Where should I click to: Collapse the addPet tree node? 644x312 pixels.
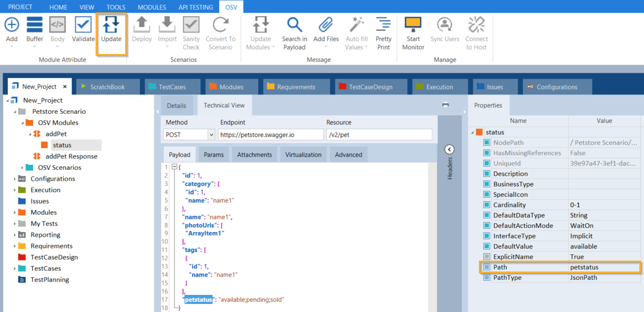31,134
